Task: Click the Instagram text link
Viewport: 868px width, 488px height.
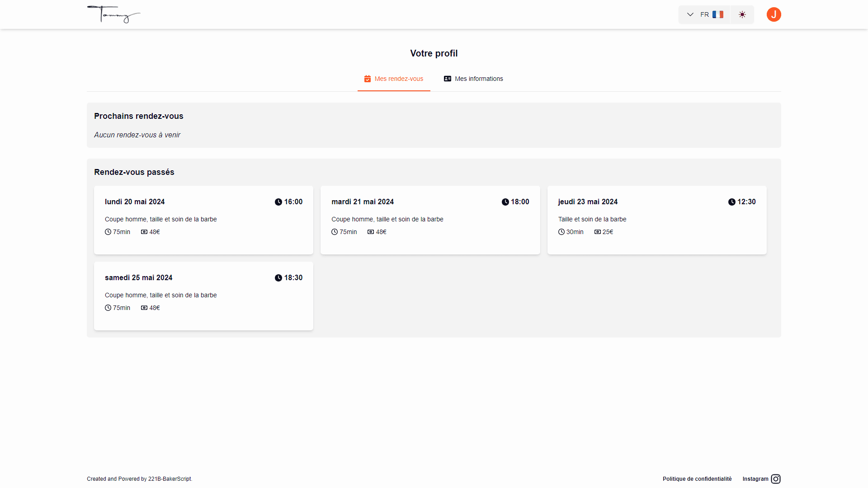Action: tap(755, 479)
